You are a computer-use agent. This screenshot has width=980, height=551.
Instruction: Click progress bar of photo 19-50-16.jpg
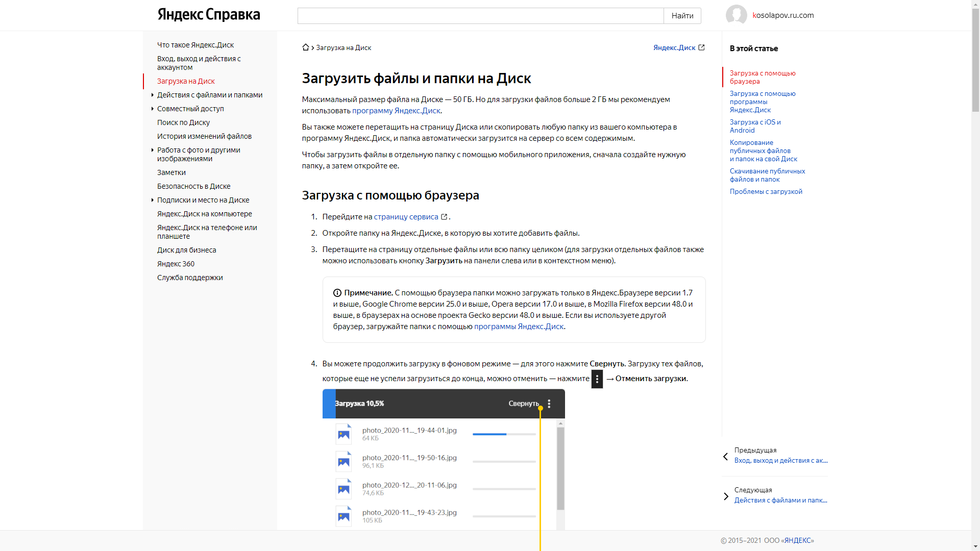coord(504,462)
